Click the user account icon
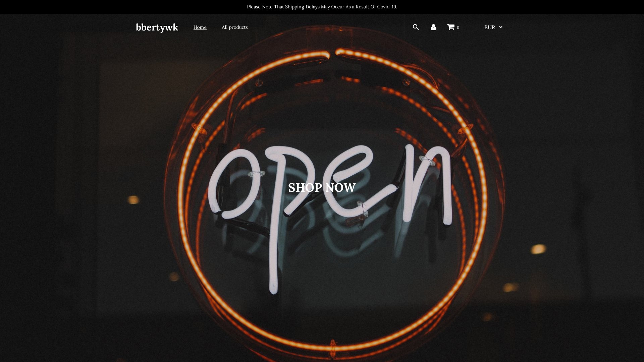 433,27
